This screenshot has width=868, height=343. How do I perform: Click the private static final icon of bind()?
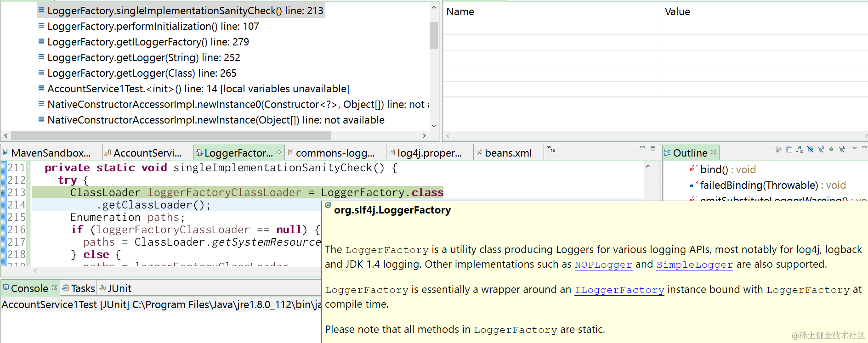[693, 169]
